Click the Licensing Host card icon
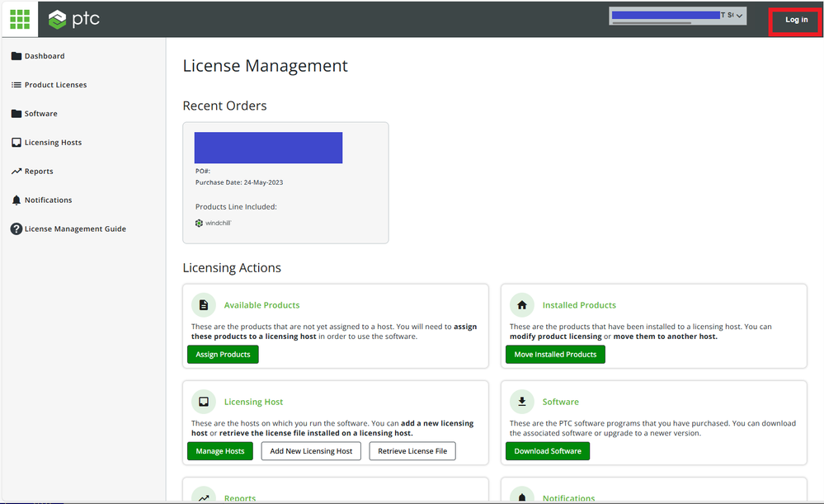 204,402
